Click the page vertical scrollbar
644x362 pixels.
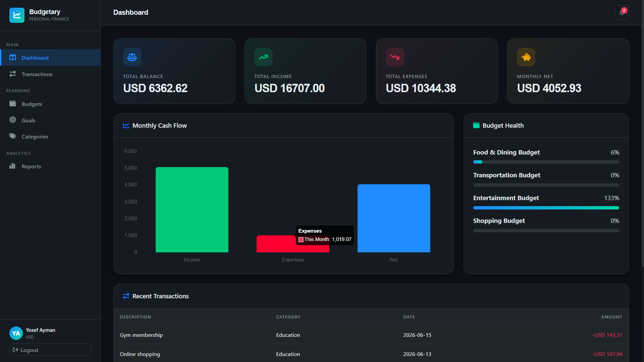(x=642, y=134)
